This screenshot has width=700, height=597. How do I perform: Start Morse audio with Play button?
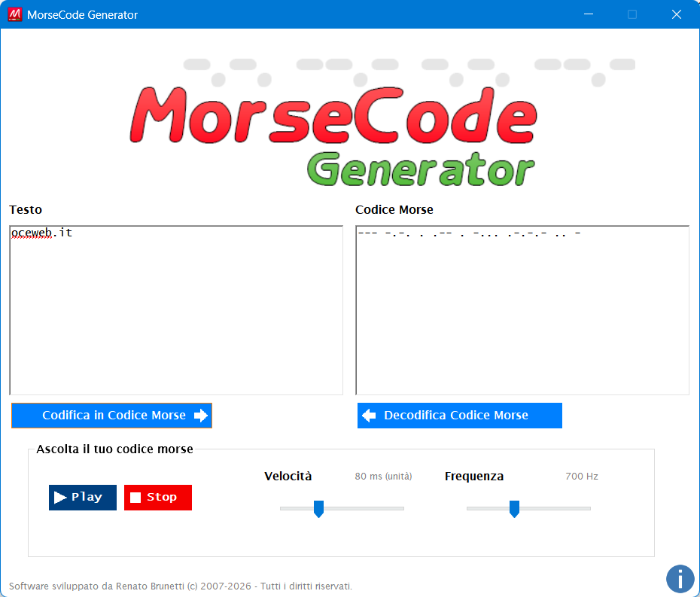(x=83, y=498)
